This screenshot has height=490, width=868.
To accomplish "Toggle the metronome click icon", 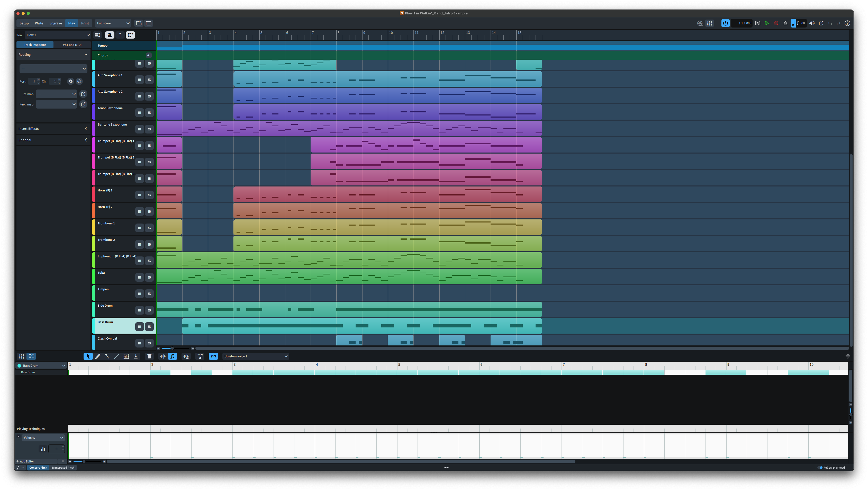I will pos(785,23).
